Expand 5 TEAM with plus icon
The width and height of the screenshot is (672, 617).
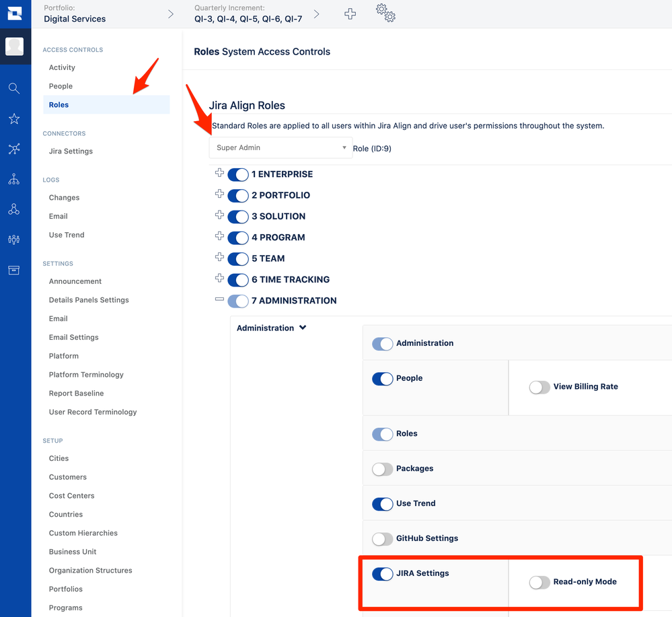pos(219,257)
